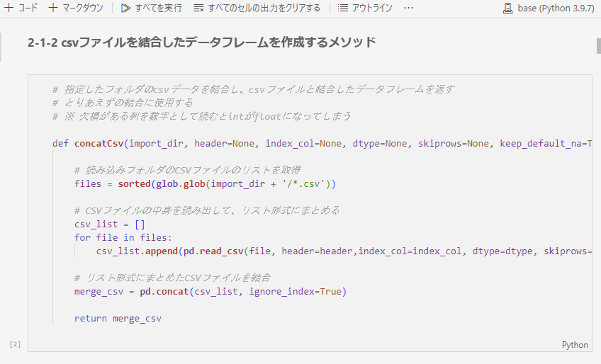
Task: Click the for file in files: line
Action: [x=123, y=237]
